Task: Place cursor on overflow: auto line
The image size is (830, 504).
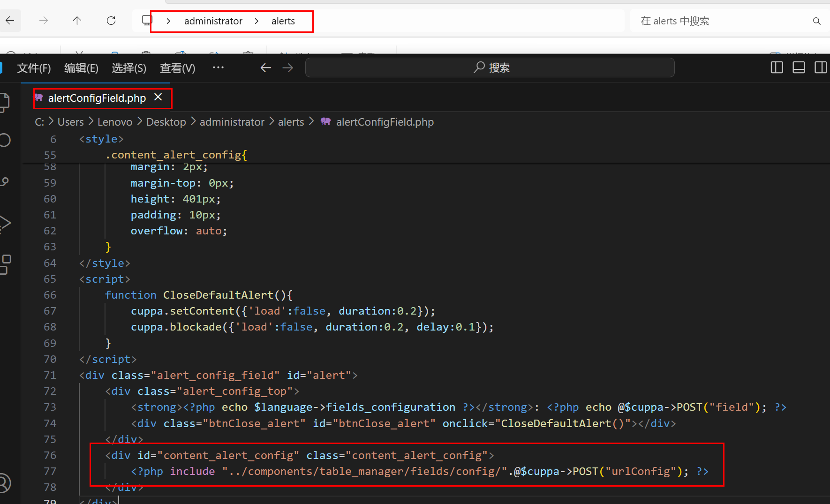Action: (x=179, y=231)
